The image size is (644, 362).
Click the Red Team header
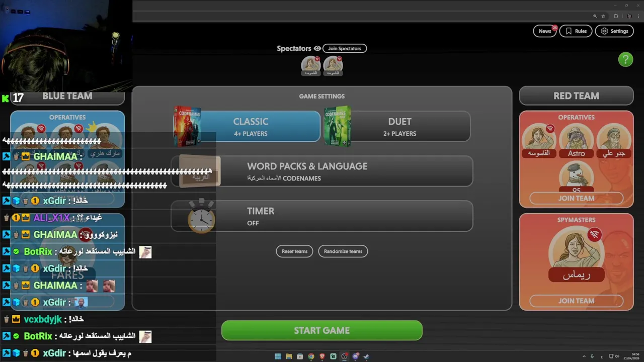576,96
